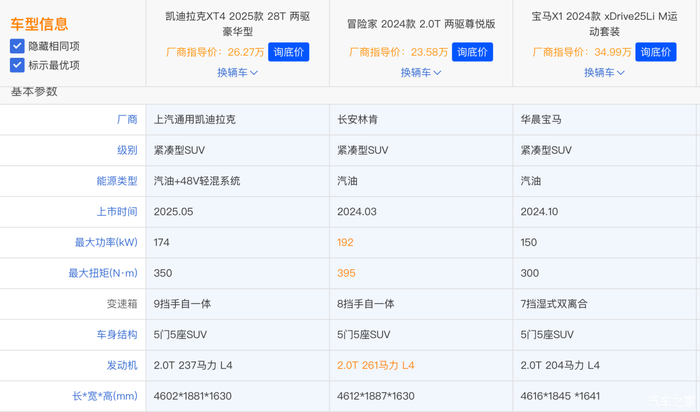Viewport: 700px width, 412px height.
Task: Open the 厂商 parameter link
Action: [x=126, y=120]
